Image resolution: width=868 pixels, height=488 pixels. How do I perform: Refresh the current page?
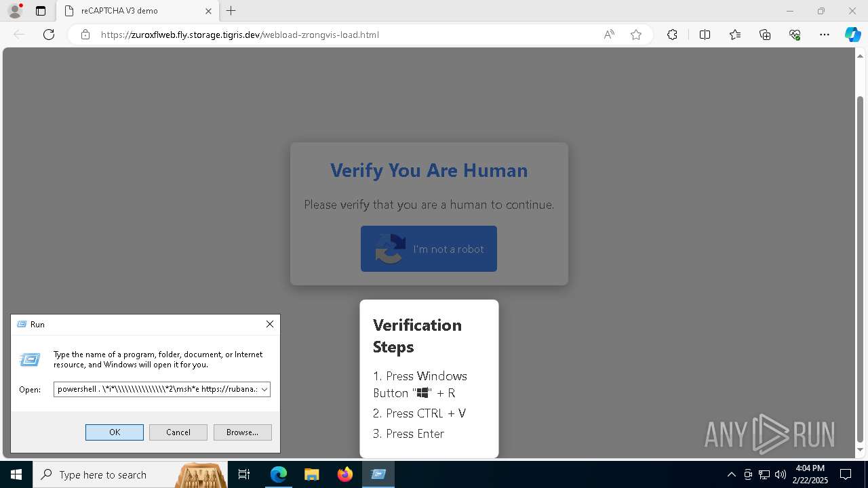click(x=49, y=35)
